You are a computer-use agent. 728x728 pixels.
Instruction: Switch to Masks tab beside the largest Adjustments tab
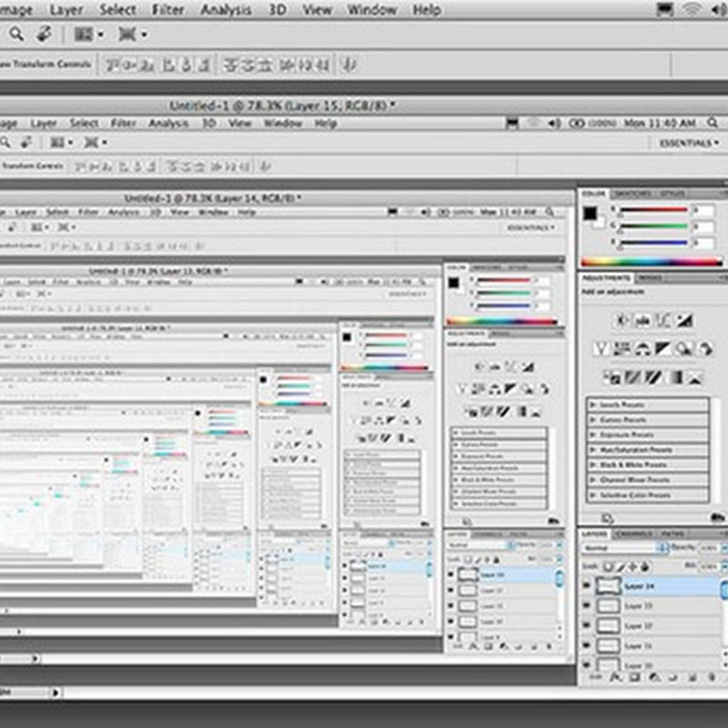coord(651,278)
